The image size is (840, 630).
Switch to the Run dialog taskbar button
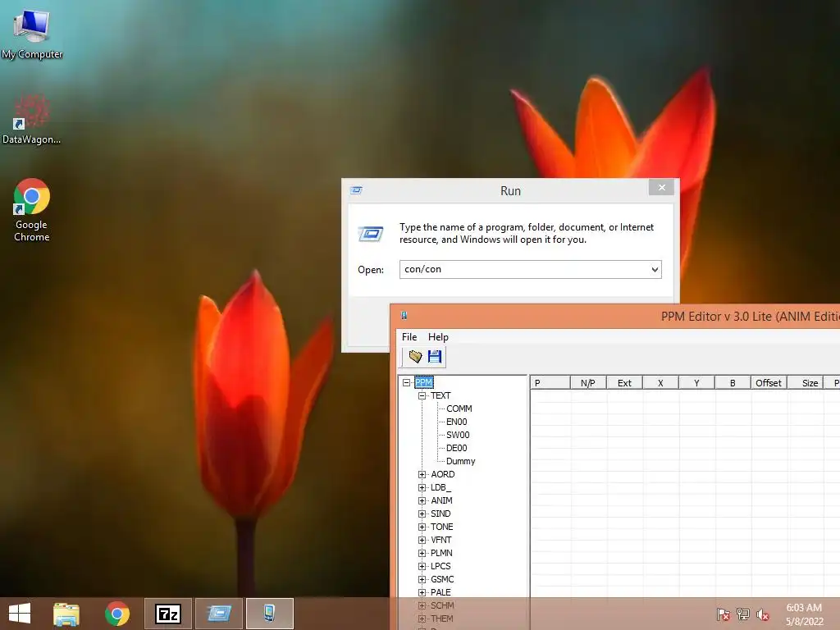219,614
